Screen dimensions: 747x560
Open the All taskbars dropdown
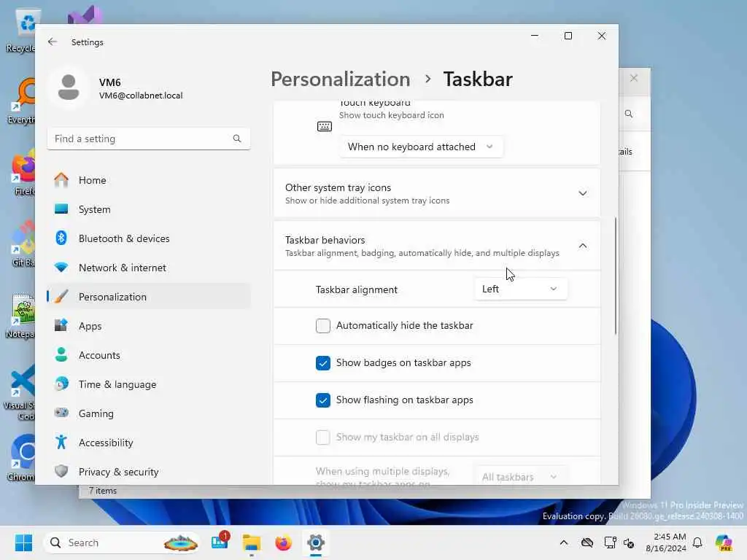coord(521,476)
